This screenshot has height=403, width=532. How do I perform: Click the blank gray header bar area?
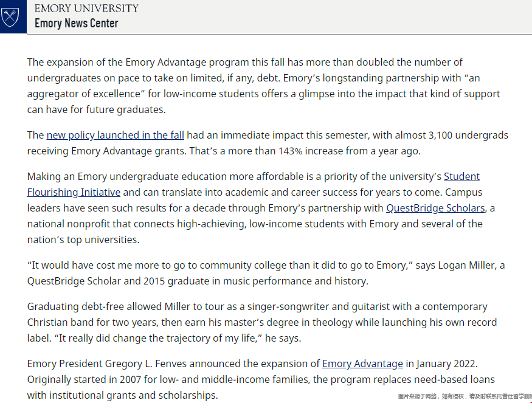pyautogui.click(x=334, y=16)
